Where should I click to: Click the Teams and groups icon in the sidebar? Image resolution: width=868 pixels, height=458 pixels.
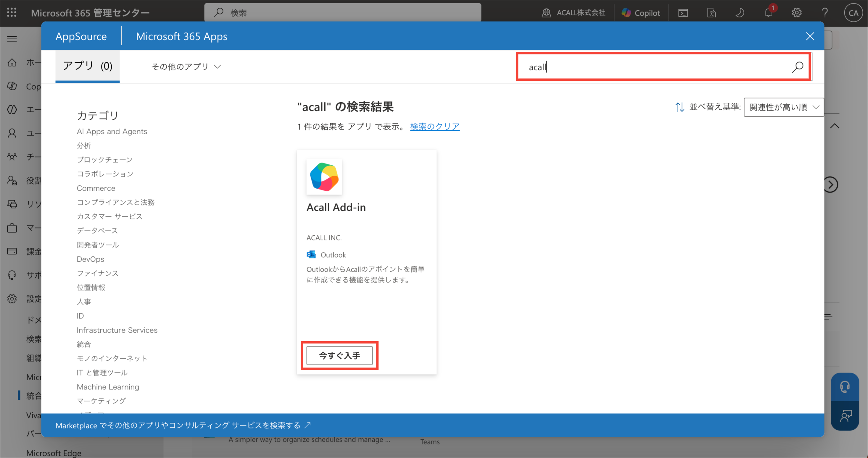coord(12,157)
